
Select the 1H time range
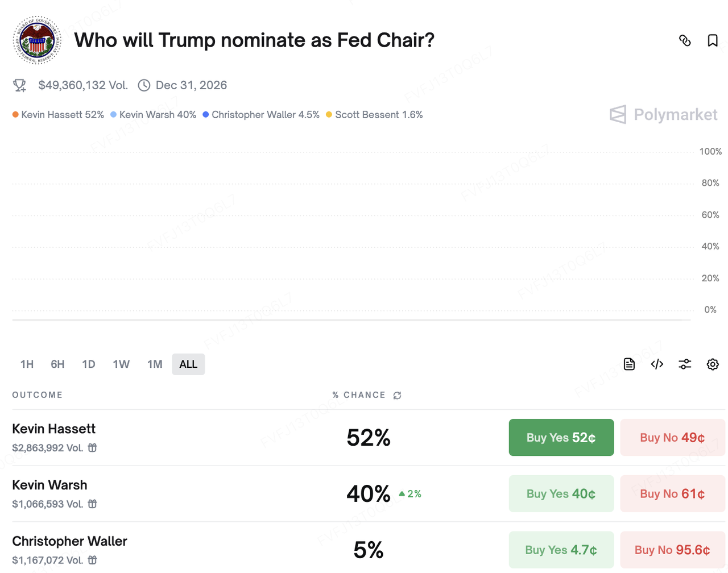27,364
